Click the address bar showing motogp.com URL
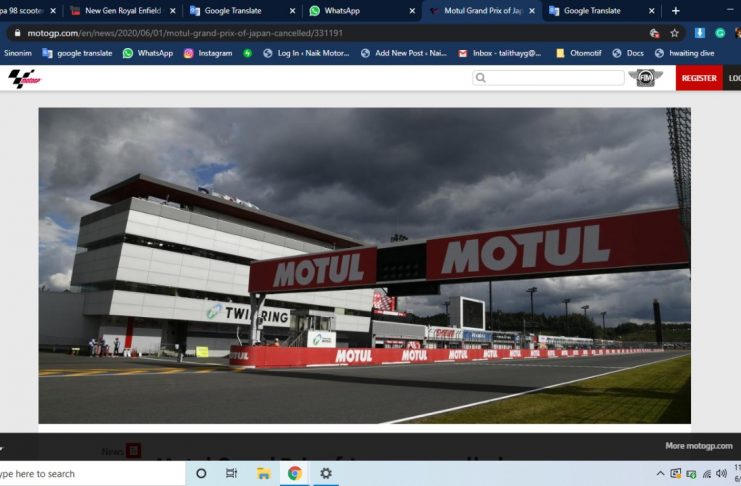 300,33
